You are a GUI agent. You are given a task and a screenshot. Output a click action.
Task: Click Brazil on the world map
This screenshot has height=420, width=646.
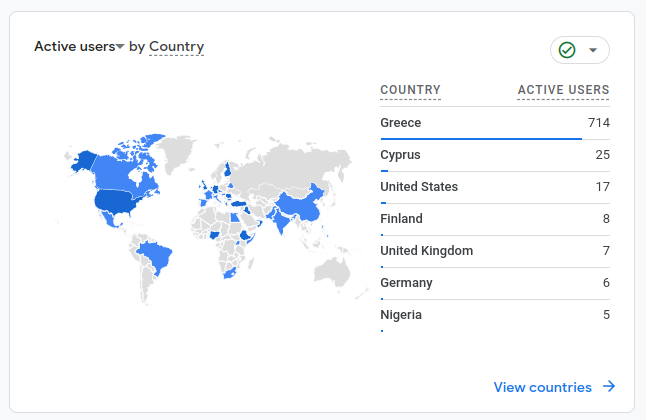point(154,256)
